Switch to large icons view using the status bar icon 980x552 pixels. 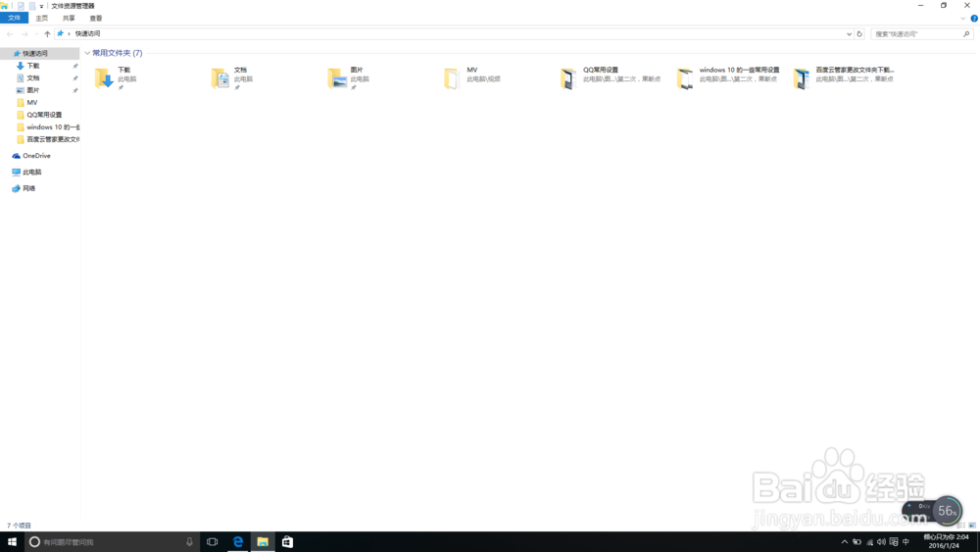pos(972,526)
